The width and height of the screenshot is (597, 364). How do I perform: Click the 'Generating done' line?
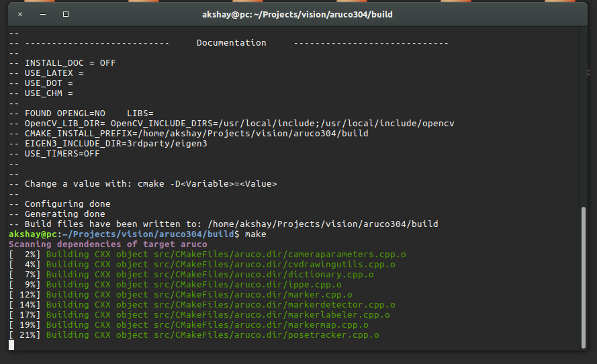pos(57,214)
